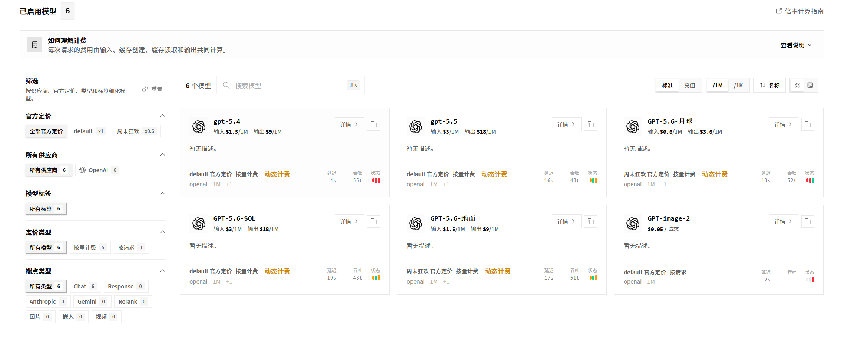
Task: Filter endpoints by Rerank
Action: pos(133,301)
